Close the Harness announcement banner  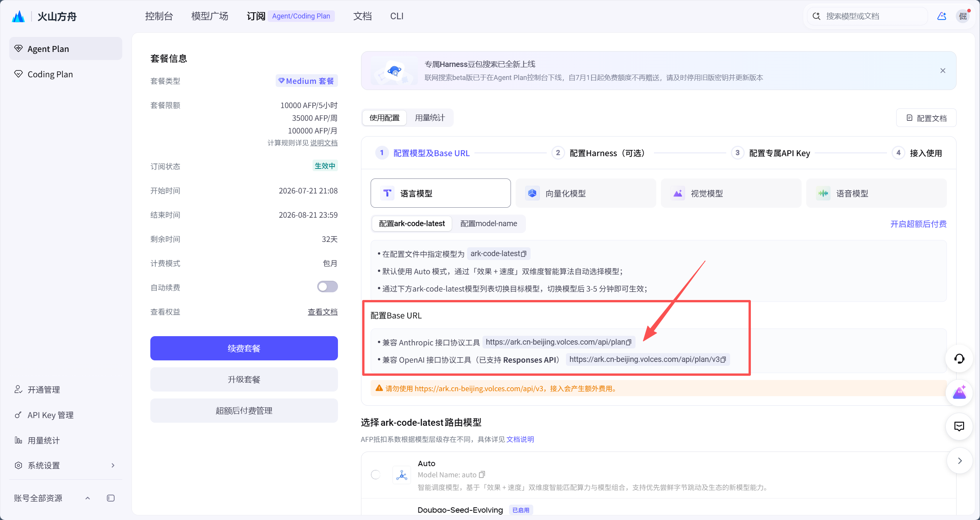pos(943,70)
